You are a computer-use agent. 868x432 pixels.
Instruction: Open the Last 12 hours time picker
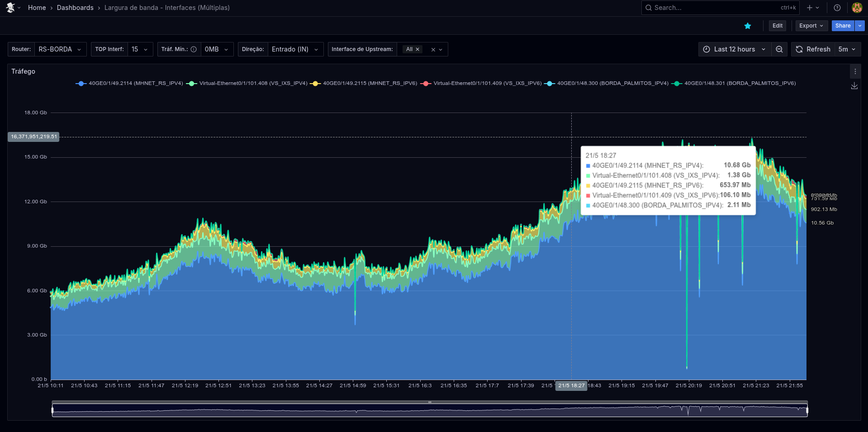(x=735, y=49)
